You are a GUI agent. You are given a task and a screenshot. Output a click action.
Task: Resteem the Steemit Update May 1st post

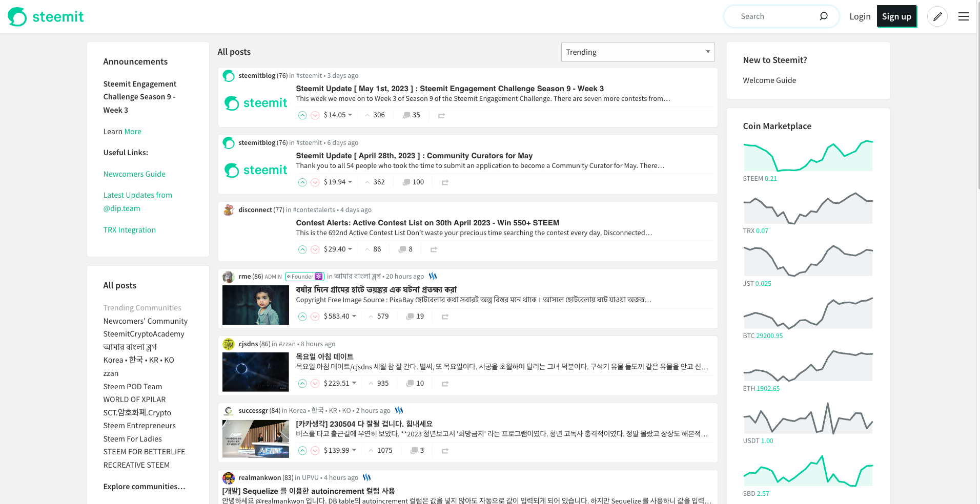pyautogui.click(x=441, y=115)
